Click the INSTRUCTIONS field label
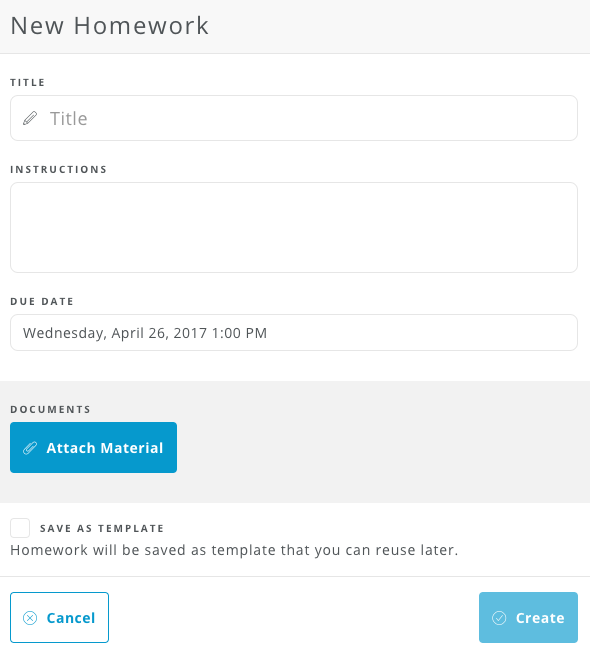Screen dimensions: 590x655 [x=59, y=169]
